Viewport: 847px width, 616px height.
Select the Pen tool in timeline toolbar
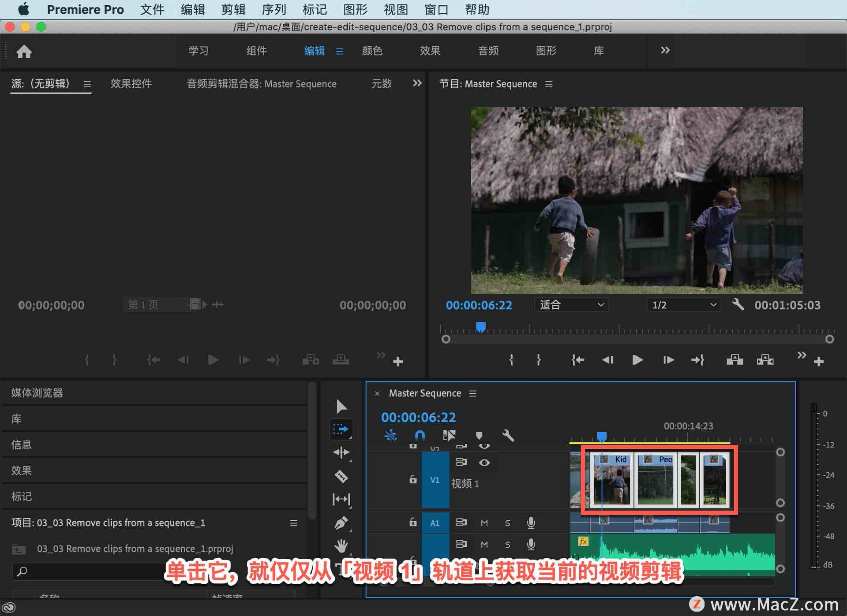[341, 523]
